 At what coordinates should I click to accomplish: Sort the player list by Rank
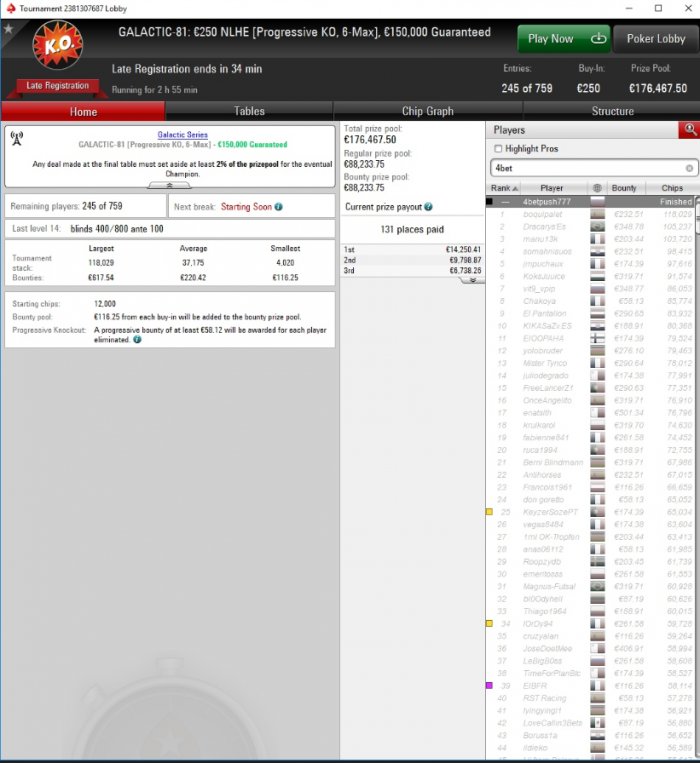tap(504, 188)
